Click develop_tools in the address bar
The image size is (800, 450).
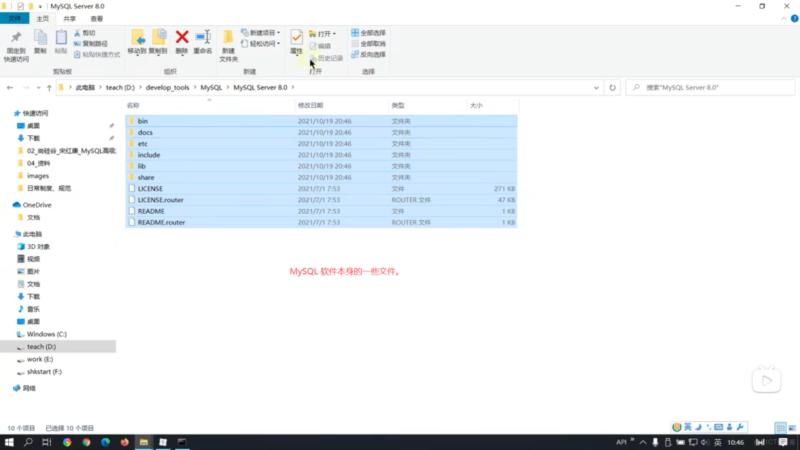pyautogui.click(x=167, y=88)
